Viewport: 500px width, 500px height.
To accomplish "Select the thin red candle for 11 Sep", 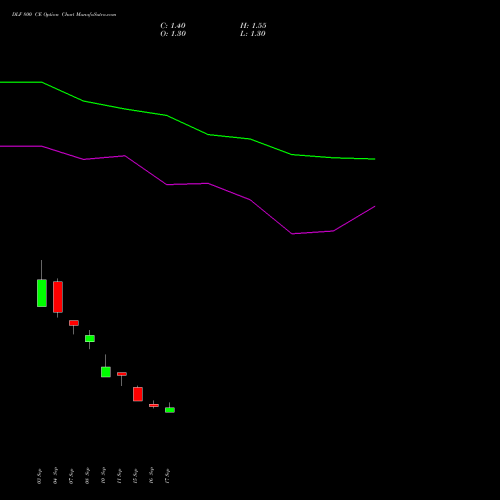I will coord(122,374).
